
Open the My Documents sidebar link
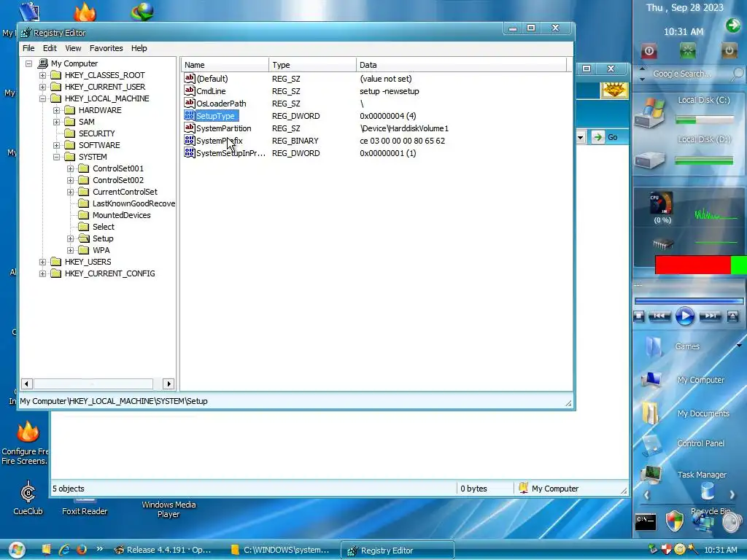[x=703, y=413]
